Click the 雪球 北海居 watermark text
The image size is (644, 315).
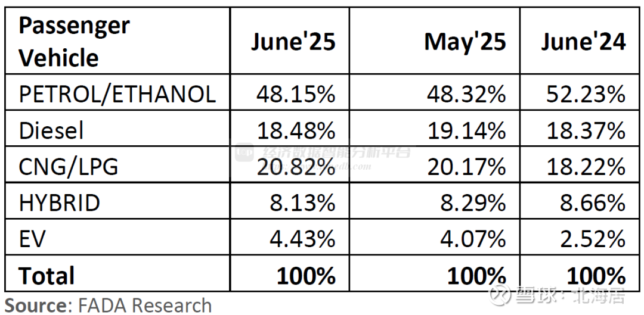click(x=569, y=294)
